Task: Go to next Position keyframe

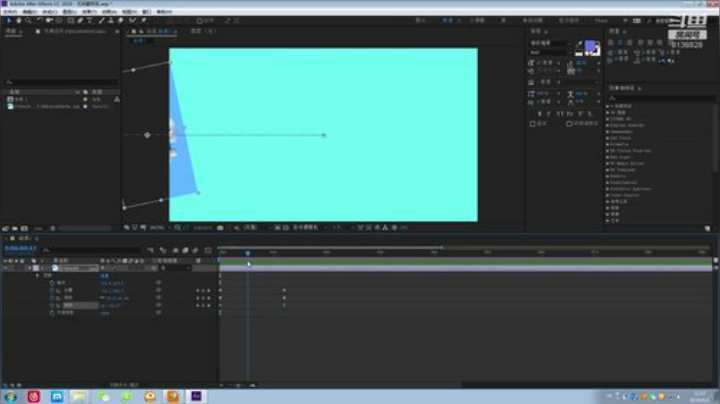Action: (x=209, y=291)
